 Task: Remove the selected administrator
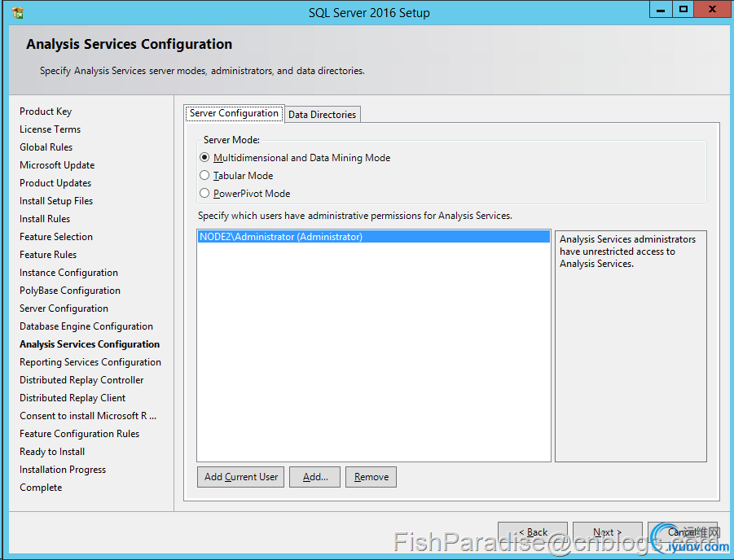click(371, 477)
